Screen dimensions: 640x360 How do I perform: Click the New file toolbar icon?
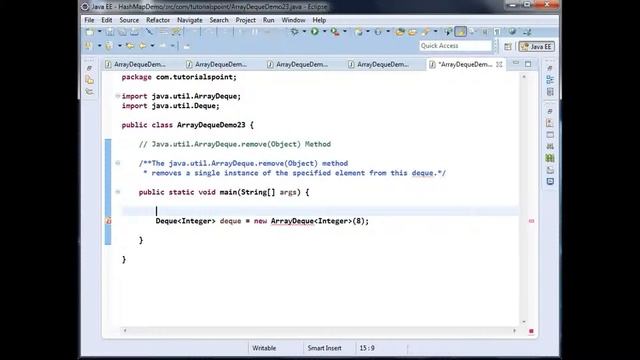coord(90,31)
